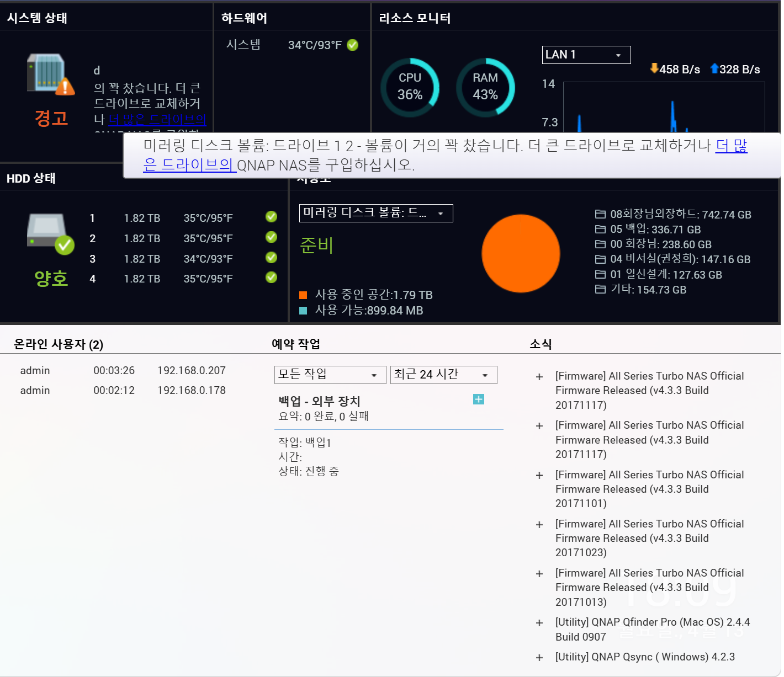Click the green check for system temperature
Image resolution: width=784 pixels, height=677 pixels.
(x=352, y=45)
